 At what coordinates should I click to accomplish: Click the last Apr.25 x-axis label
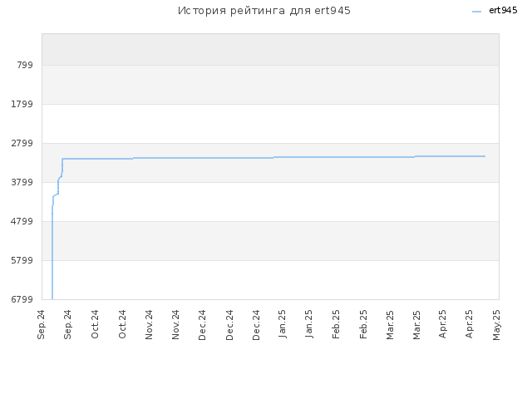[x=469, y=324]
